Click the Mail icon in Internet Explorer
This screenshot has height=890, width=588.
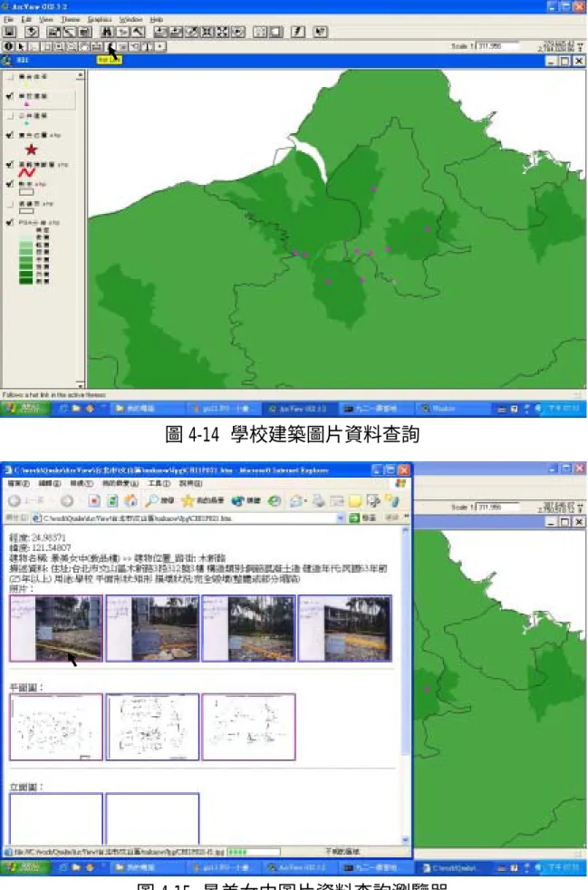click(296, 500)
